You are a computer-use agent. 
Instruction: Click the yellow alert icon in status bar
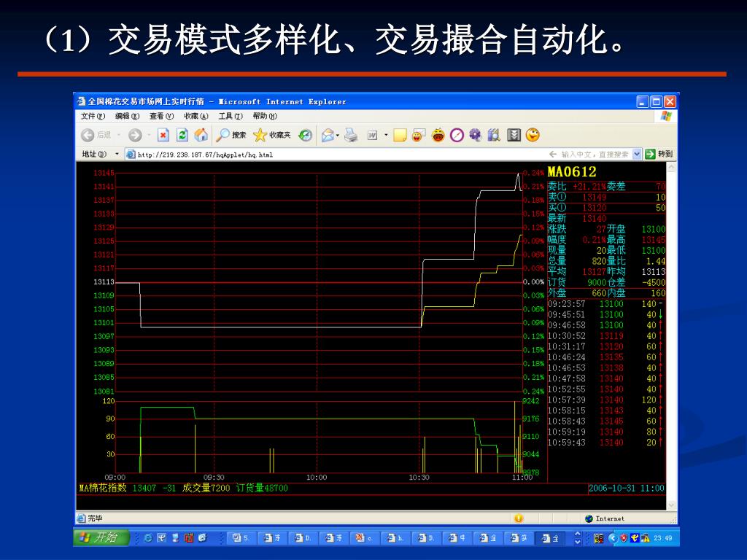click(x=519, y=518)
